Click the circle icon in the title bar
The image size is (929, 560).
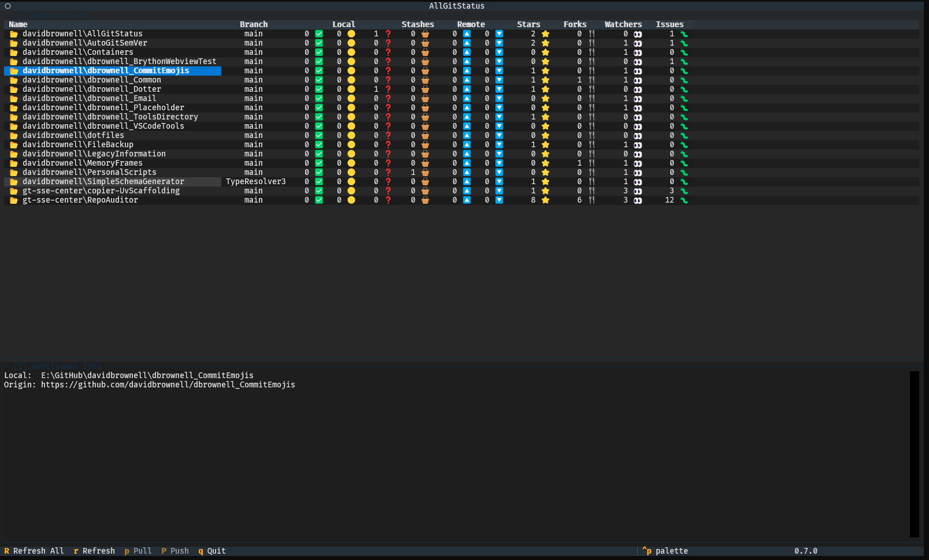click(8, 6)
